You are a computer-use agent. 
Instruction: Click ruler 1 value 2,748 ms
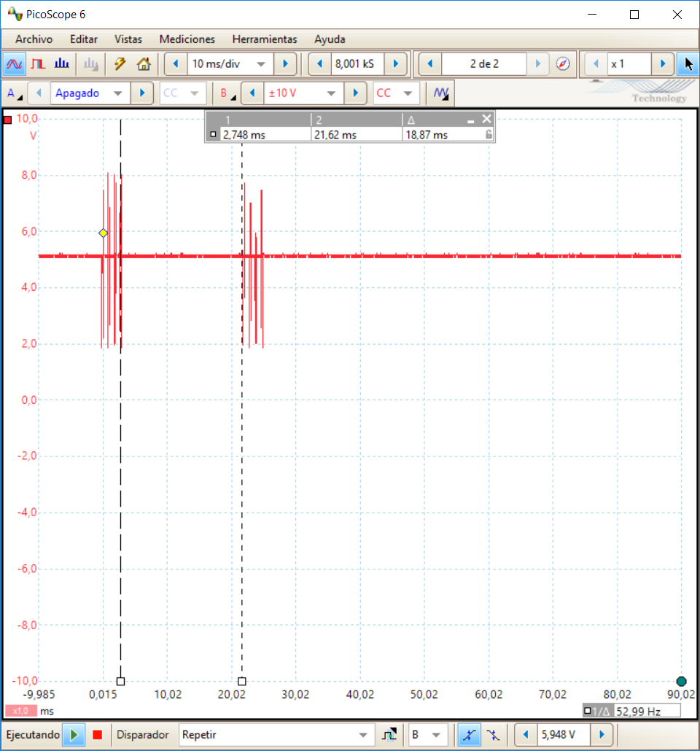coord(244,135)
